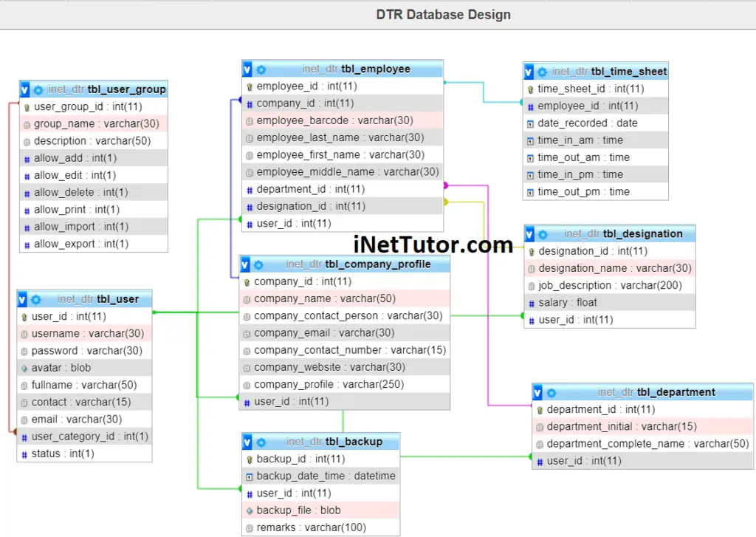Click the tbl_user_group table title
Image resolution: width=756 pixels, height=537 pixels.
click(x=127, y=89)
